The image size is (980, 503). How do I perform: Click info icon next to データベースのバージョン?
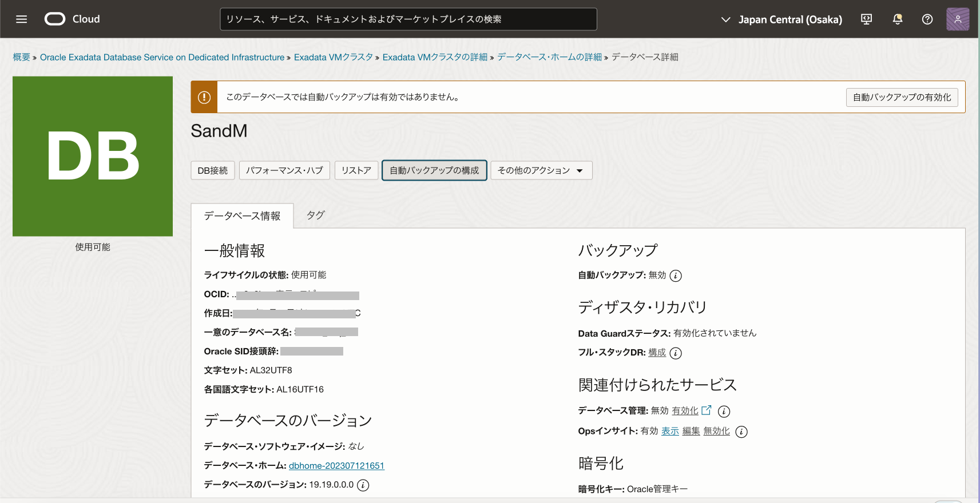click(363, 485)
